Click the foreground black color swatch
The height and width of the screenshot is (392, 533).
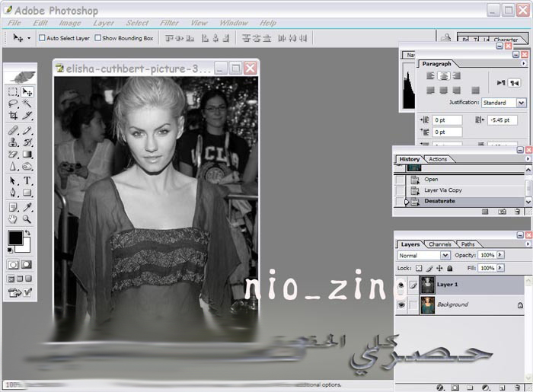click(x=15, y=238)
